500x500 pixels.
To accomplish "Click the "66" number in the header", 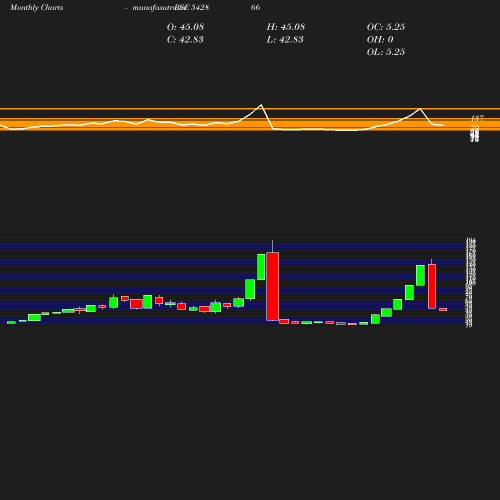I will click(x=255, y=7).
